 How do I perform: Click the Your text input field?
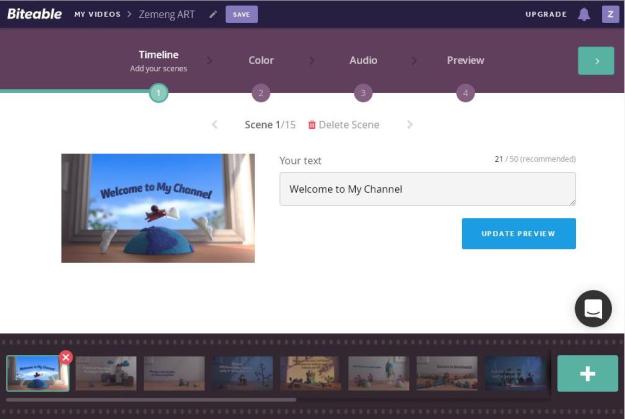tap(427, 189)
